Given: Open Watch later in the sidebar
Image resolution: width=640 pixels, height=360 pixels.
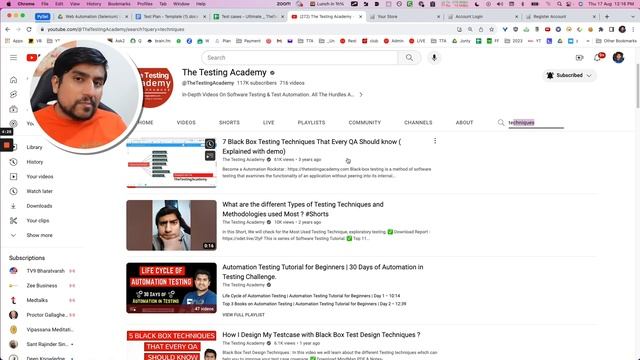Looking at the screenshot, I should (x=39, y=191).
